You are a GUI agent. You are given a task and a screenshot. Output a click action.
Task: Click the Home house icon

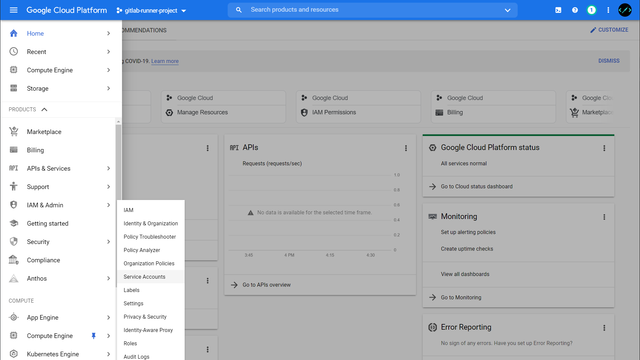[x=13, y=33]
